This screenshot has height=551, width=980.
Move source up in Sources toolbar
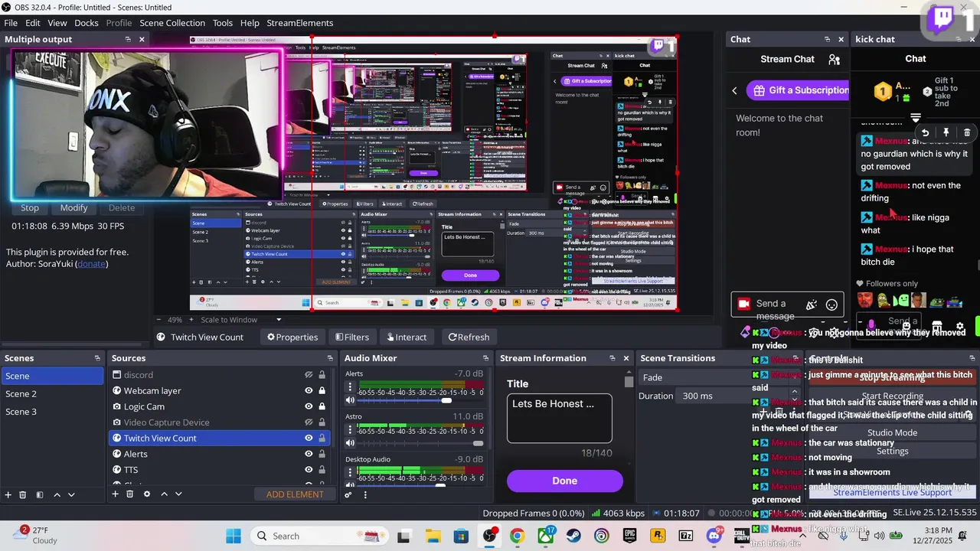pos(164,494)
